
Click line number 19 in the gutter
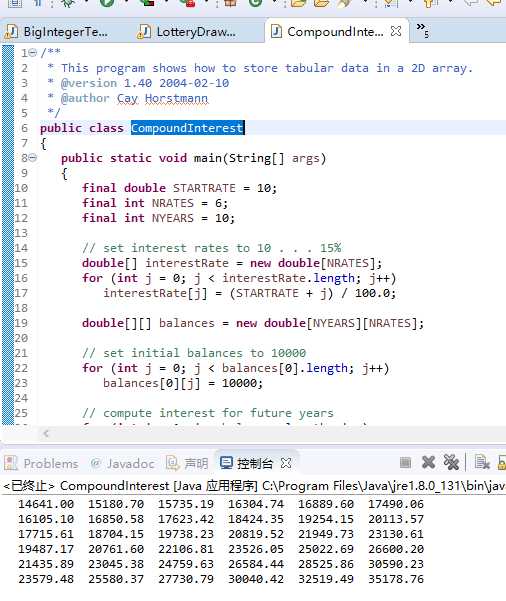tap(21, 323)
